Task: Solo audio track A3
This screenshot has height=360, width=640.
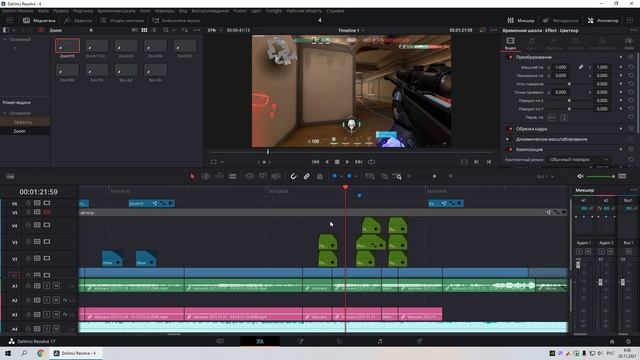Action: coord(47,315)
